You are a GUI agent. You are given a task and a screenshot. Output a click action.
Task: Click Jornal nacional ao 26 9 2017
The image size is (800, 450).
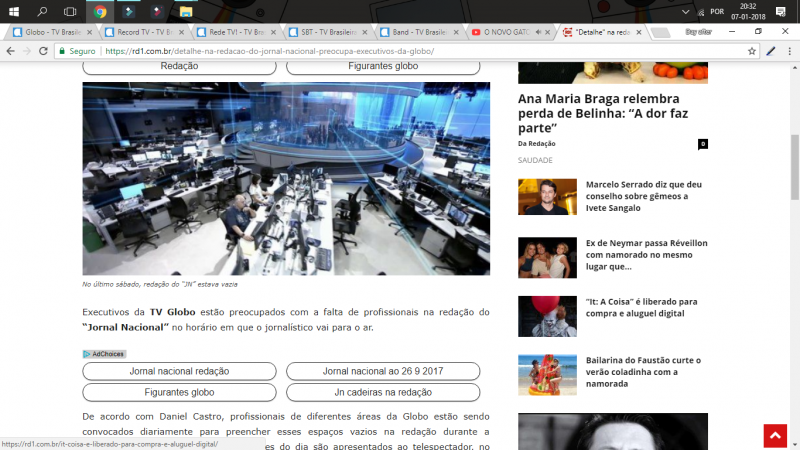(383, 371)
